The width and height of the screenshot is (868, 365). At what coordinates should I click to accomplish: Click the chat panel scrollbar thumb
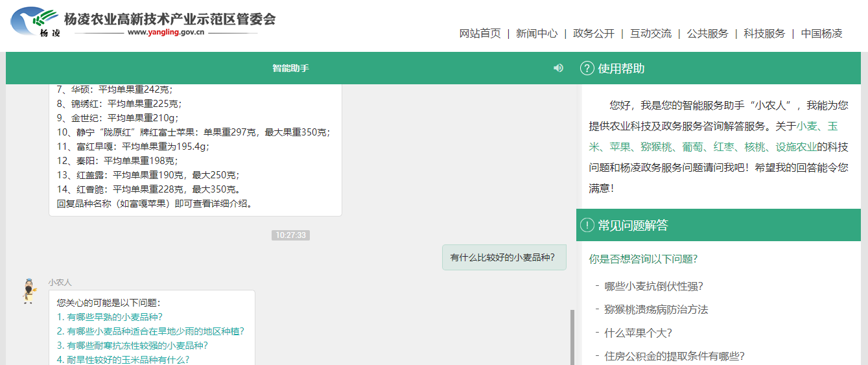pyautogui.click(x=572, y=337)
